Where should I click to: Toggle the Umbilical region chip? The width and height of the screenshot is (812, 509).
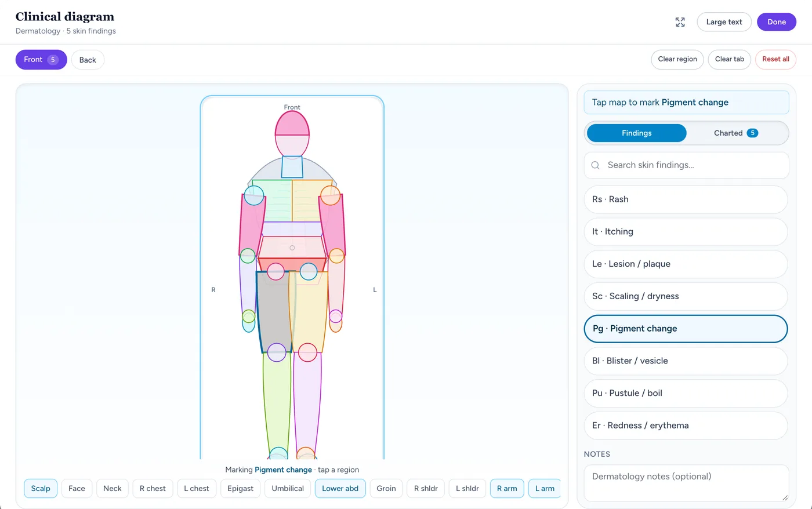coord(288,489)
